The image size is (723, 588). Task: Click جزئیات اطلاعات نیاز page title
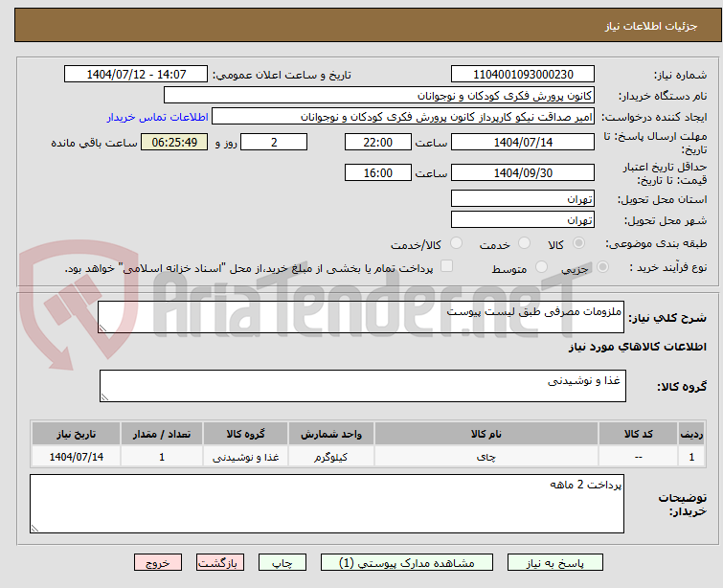[x=650, y=26]
